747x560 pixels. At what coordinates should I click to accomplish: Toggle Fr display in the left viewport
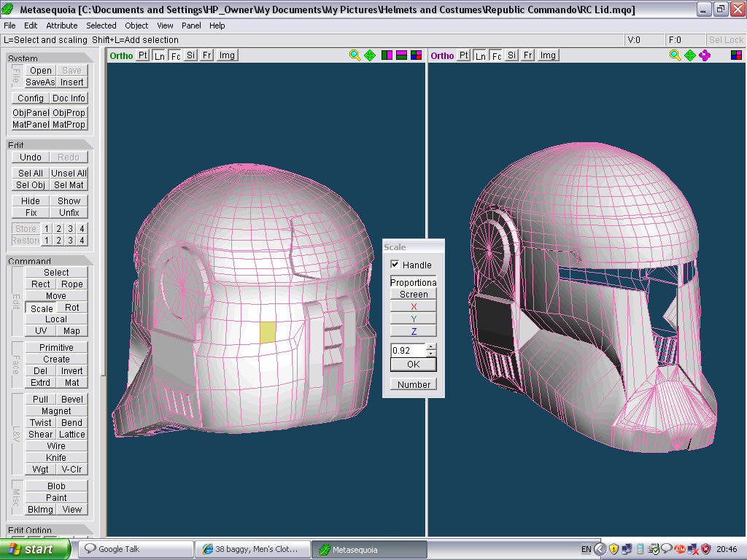pyautogui.click(x=206, y=55)
